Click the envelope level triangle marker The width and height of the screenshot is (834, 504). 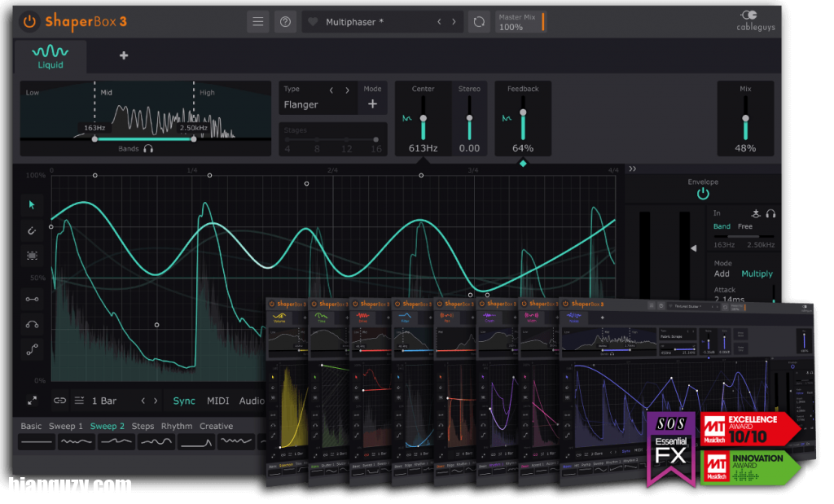[x=694, y=248]
